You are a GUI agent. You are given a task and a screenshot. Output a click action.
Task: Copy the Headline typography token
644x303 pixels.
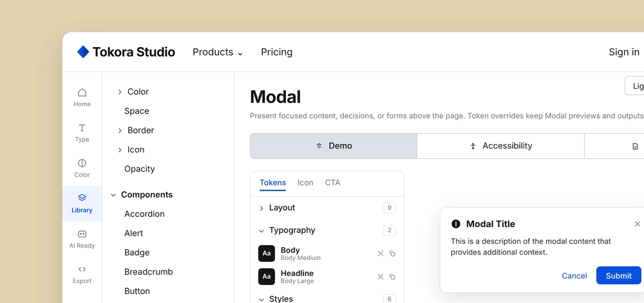pyautogui.click(x=392, y=277)
